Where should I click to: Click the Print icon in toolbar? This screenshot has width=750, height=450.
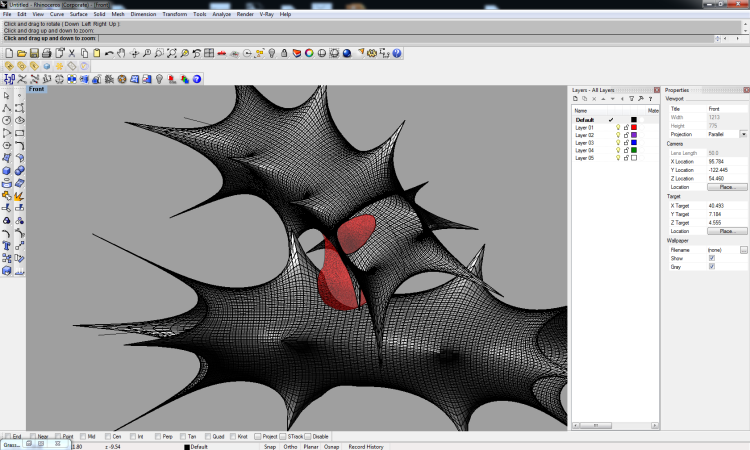46,53
